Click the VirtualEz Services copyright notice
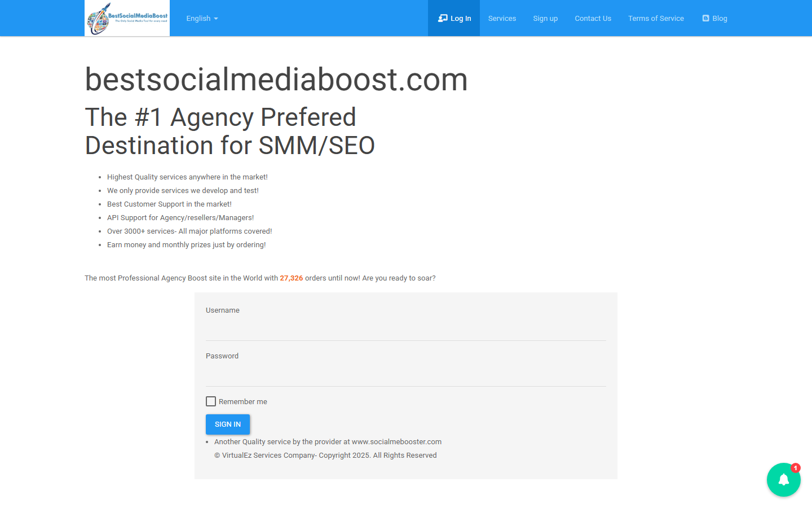 (x=325, y=455)
